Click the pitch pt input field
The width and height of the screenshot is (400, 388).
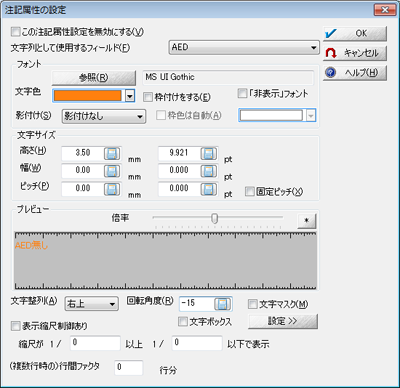179,189
